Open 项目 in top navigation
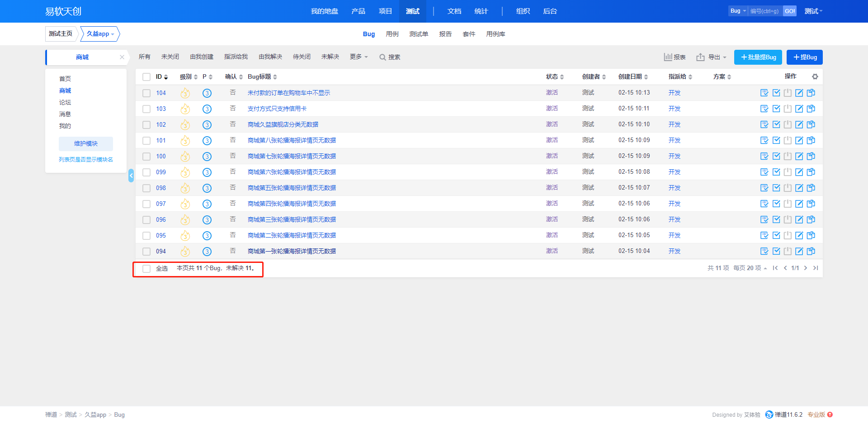The image size is (868, 424). (385, 11)
